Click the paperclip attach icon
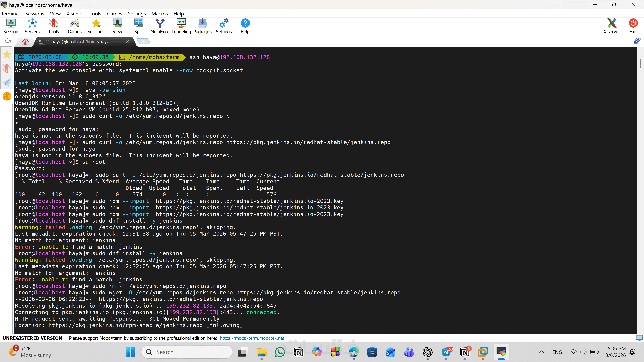 637,41
